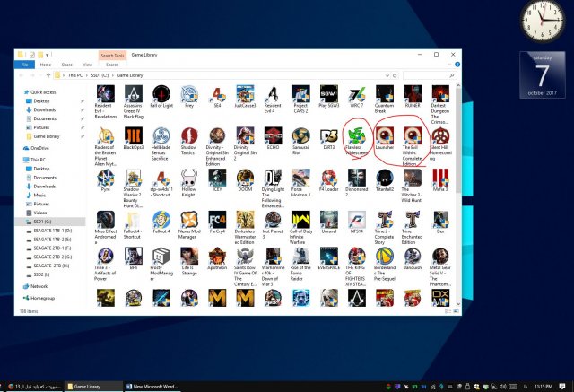Open the View ribbon tab
Image resolution: width=574 pixels, height=392 pixels.
pos(88,65)
